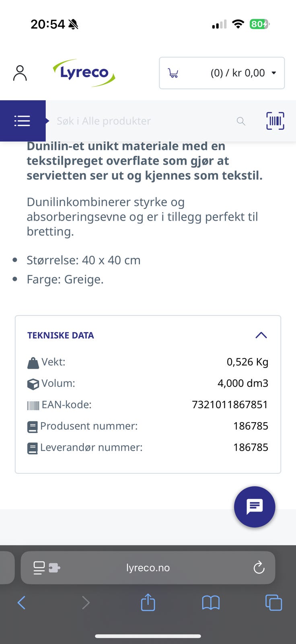
Task: Focus the 'Søk i Alle produkter' field
Action: tap(141, 121)
